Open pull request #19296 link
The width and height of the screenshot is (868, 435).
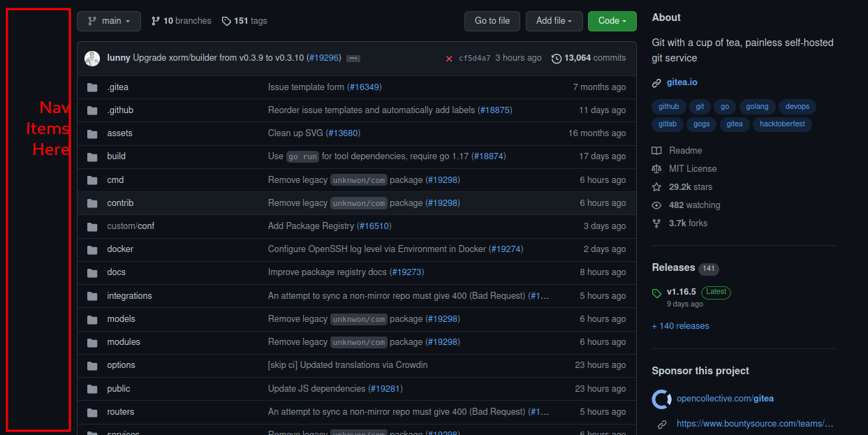click(324, 58)
